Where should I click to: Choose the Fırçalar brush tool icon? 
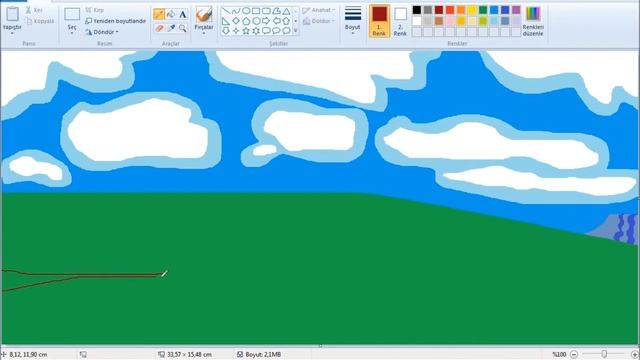(x=204, y=15)
